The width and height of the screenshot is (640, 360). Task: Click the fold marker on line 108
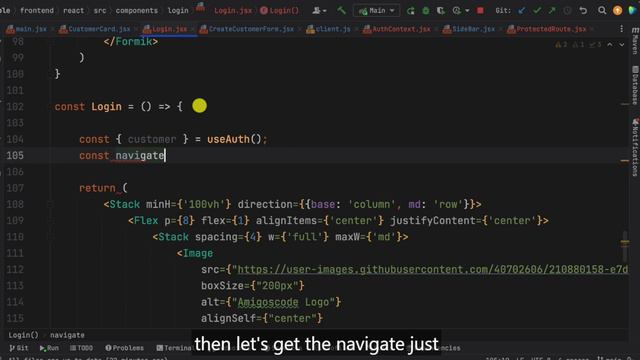pyautogui.click(x=51, y=204)
